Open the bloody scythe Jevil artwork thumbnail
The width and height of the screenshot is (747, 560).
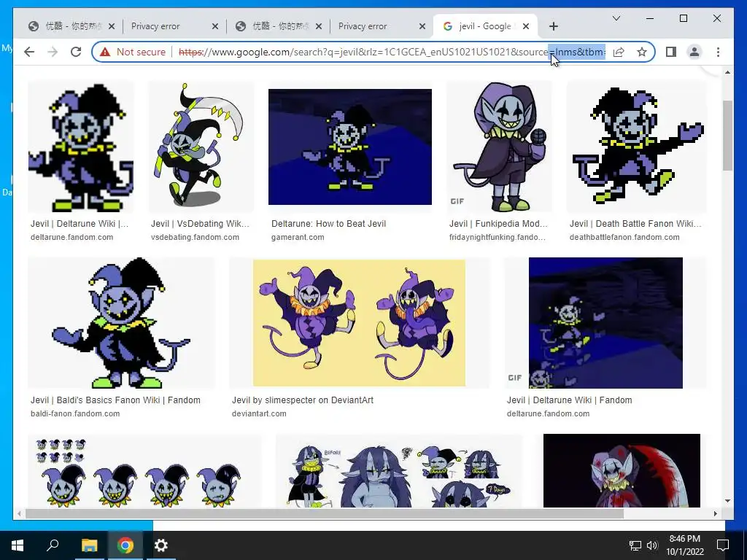click(622, 470)
